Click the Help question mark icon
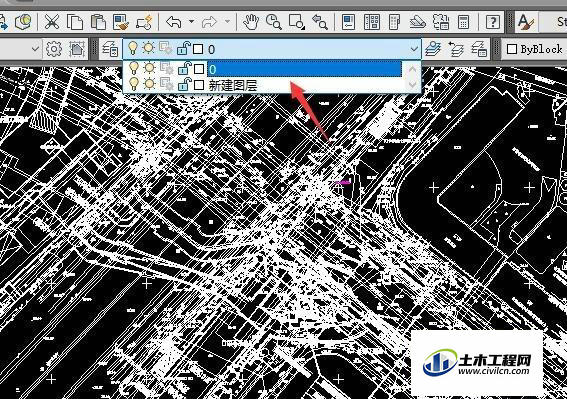 493,22
